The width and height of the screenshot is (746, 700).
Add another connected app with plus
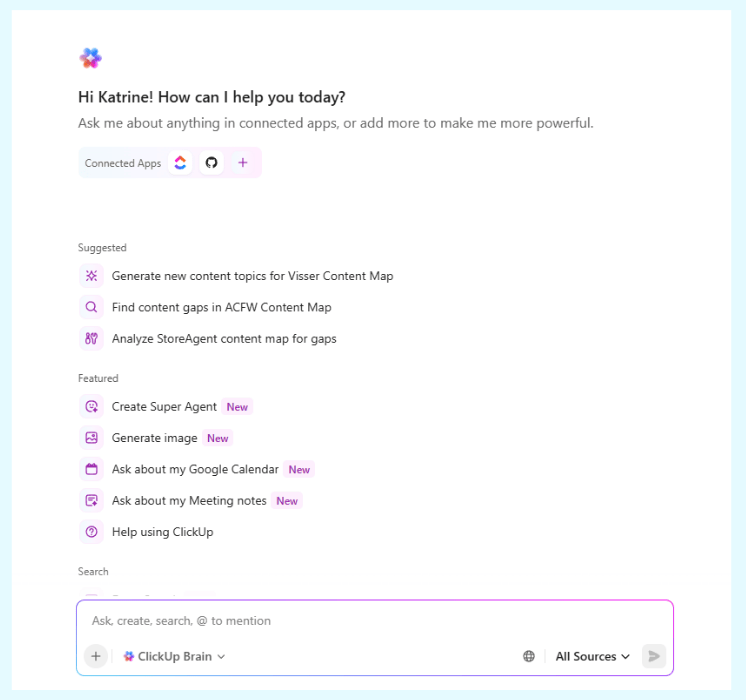pyautogui.click(x=242, y=163)
